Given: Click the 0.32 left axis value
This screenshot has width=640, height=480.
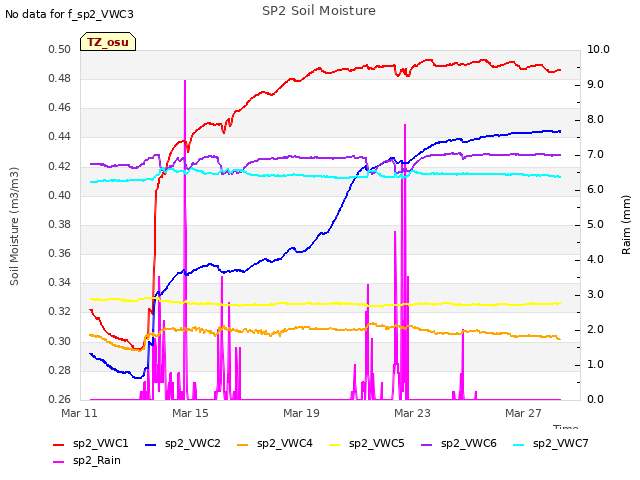Looking at the screenshot, I should click(60, 312).
